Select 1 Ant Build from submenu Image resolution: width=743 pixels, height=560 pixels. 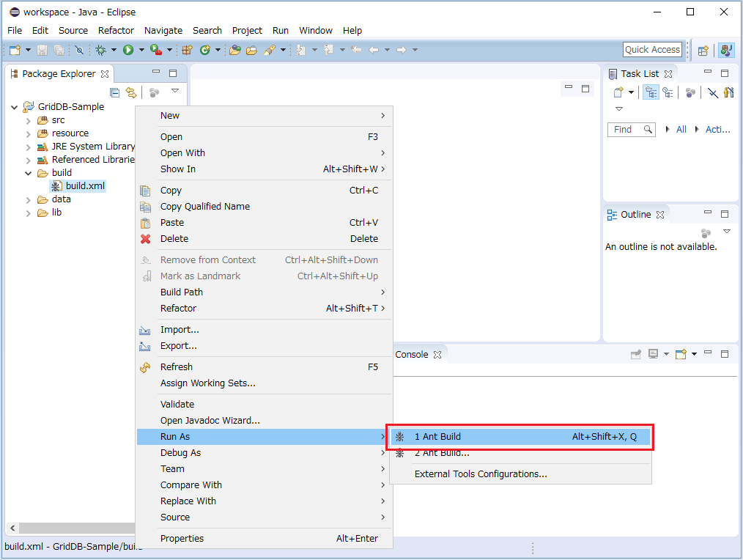point(520,437)
